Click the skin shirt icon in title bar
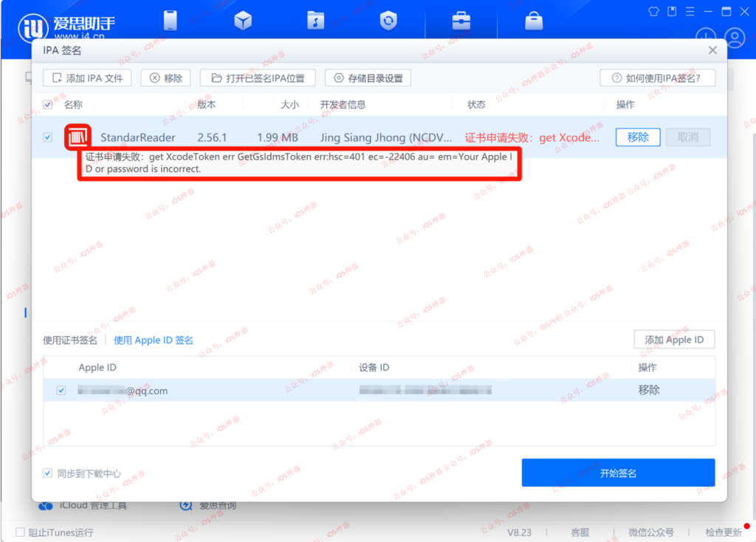Viewport: 756px width, 542px height. [653, 11]
